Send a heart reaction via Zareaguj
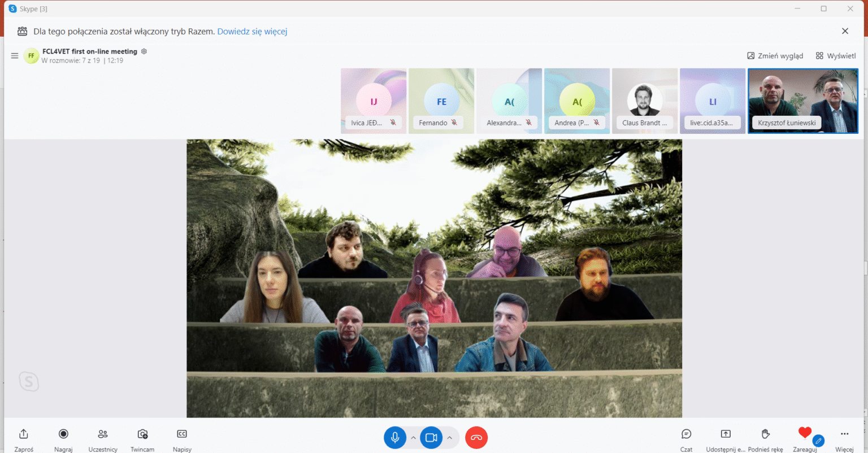The height and width of the screenshot is (453, 868). tap(805, 433)
